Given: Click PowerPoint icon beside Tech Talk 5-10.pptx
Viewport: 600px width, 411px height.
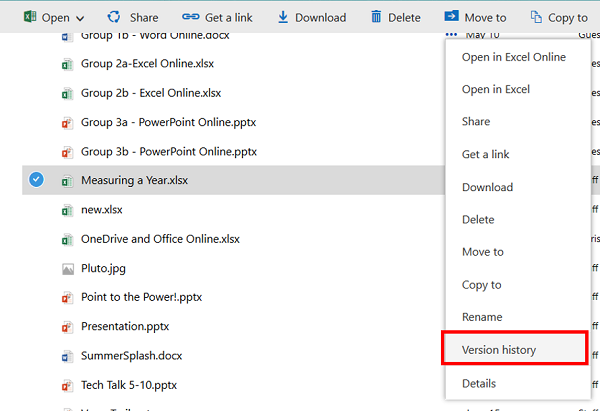Looking at the screenshot, I should [x=67, y=385].
